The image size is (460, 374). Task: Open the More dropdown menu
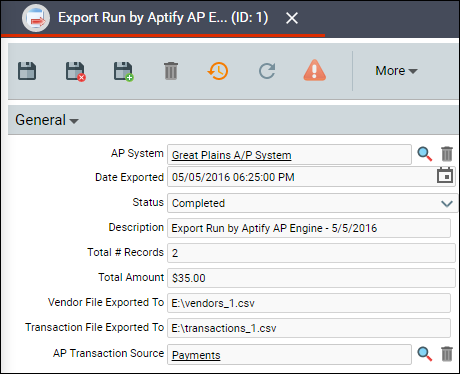click(x=396, y=71)
